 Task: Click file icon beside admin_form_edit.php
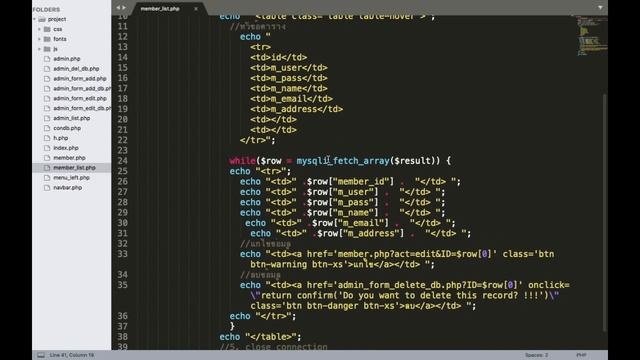(47, 98)
